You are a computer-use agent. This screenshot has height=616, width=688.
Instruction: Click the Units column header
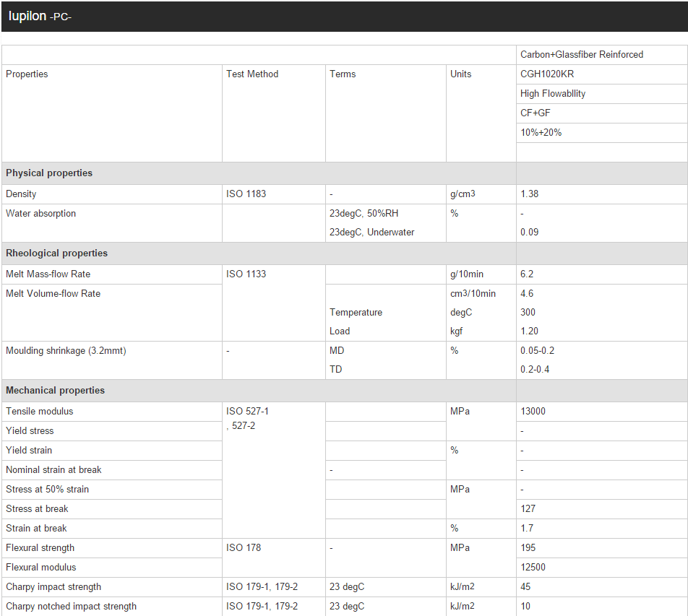pos(460,74)
